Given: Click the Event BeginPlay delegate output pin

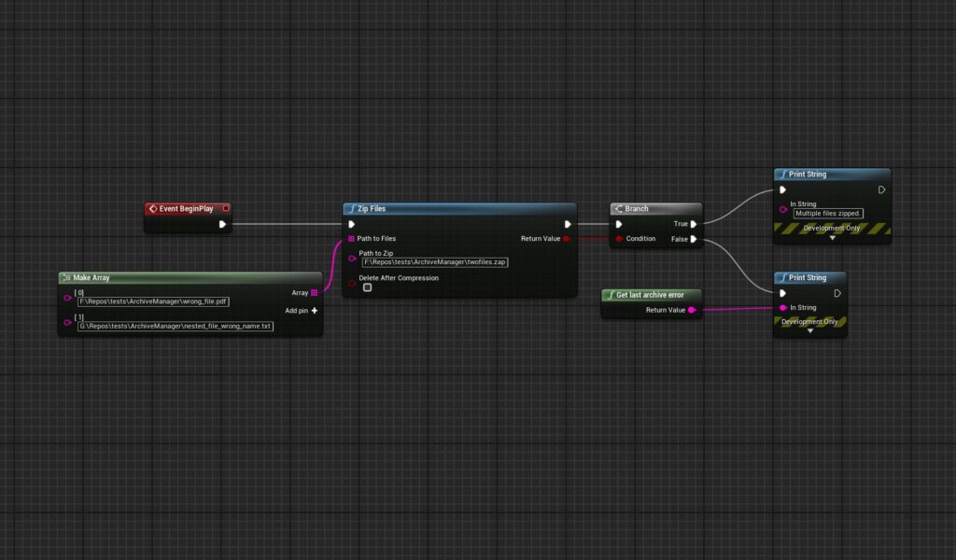Looking at the screenshot, I should pos(226,208).
